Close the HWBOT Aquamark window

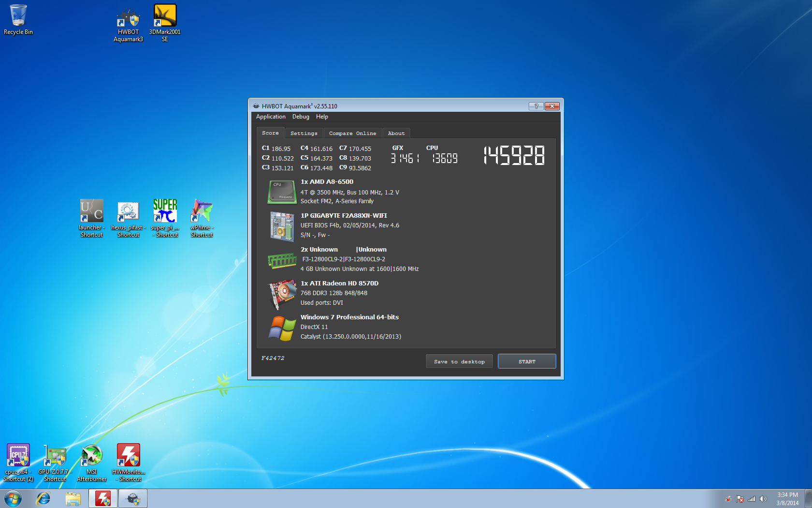point(552,106)
